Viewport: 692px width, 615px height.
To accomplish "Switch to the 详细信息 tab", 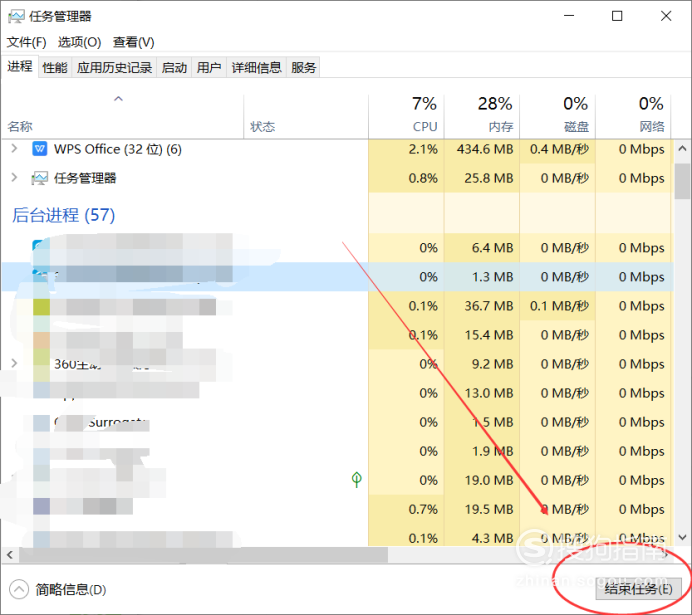I will click(x=256, y=68).
